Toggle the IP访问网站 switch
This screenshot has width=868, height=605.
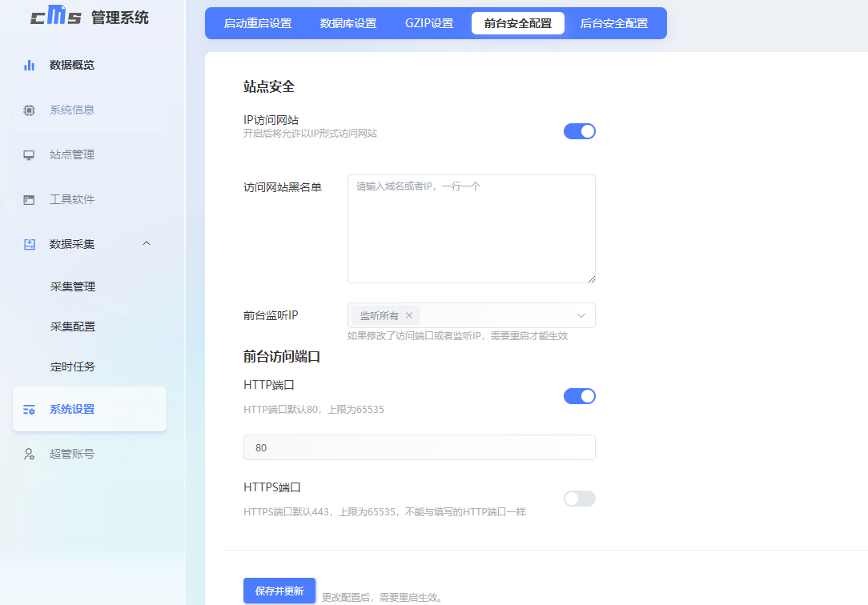coord(580,131)
